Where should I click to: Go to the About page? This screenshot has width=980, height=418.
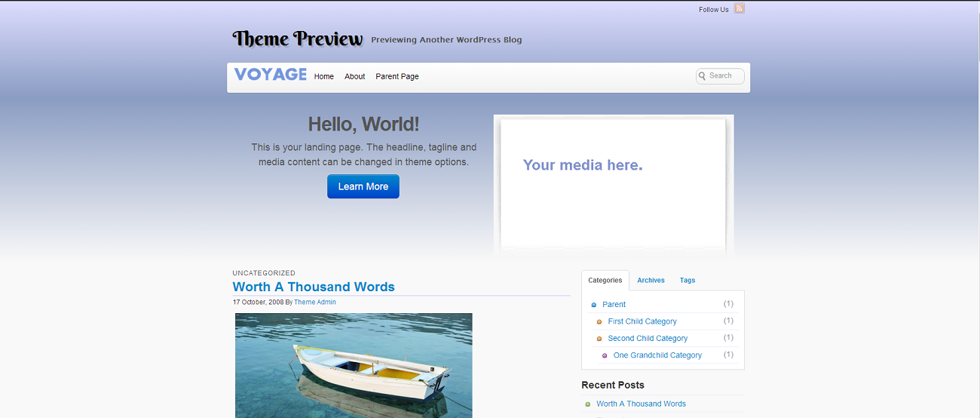coord(355,76)
